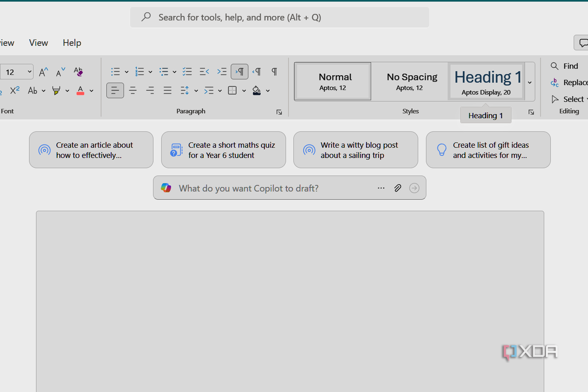The height and width of the screenshot is (392, 588).
Task: Open special indent dropdown arrow
Action: [220, 91]
